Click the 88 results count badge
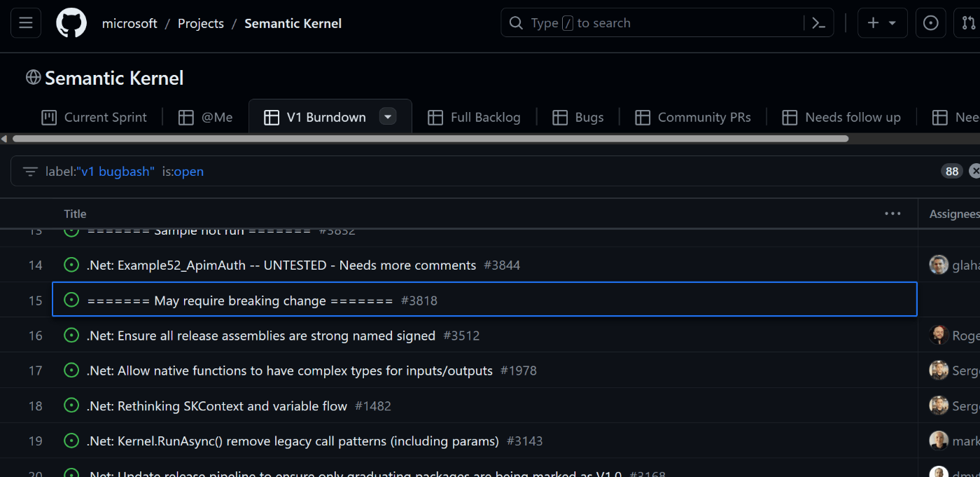Viewport: 980px width, 477px height. (x=951, y=172)
